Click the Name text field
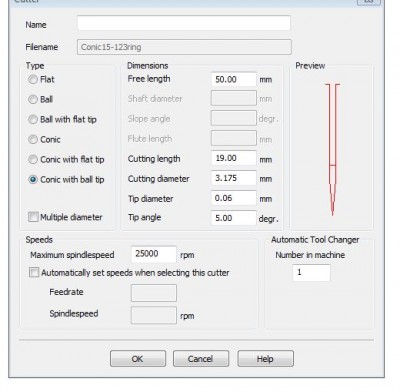The height and width of the screenshot is (392, 400). (x=184, y=23)
